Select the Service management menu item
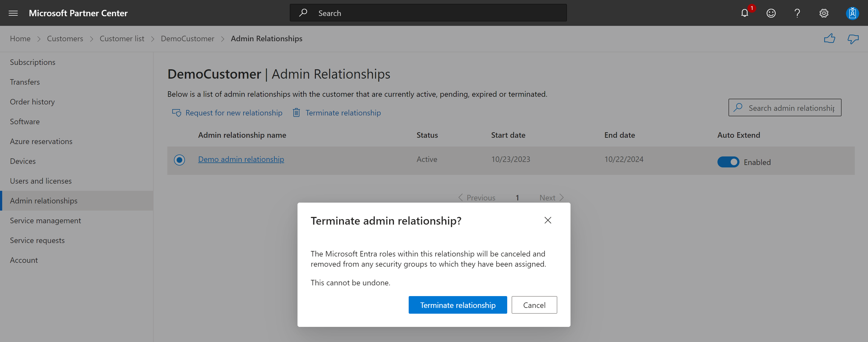868x342 pixels. point(45,220)
